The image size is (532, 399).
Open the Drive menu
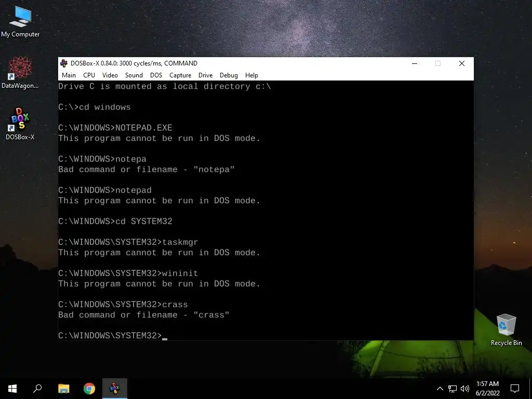[x=205, y=75]
